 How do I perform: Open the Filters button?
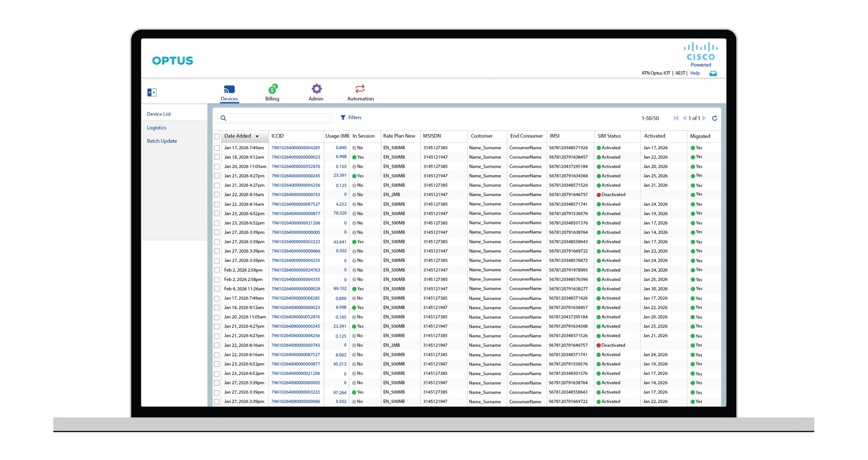click(x=351, y=118)
